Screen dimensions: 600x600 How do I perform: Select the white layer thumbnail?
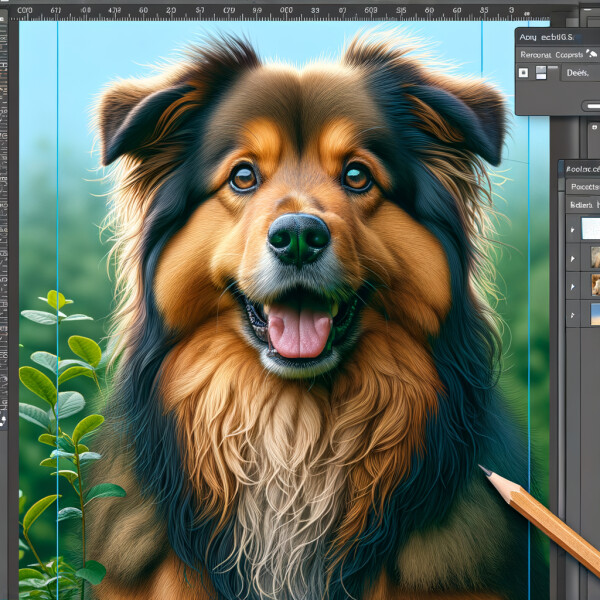point(590,229)
